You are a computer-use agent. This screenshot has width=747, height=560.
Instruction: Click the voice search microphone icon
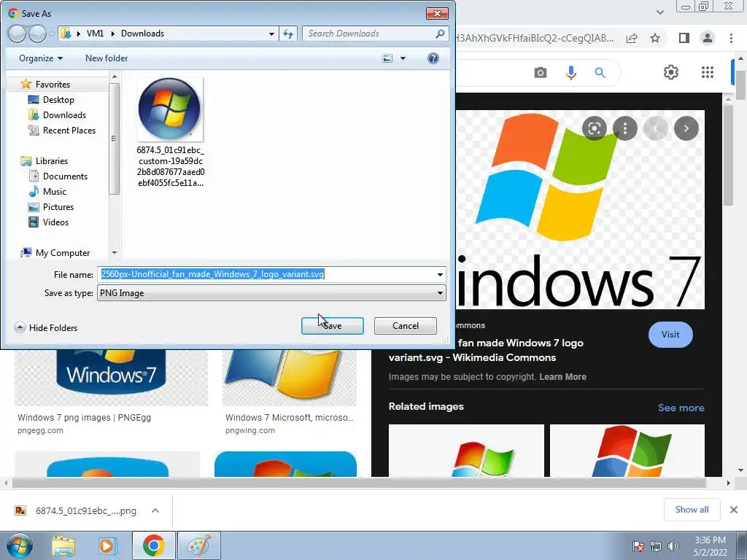570,72
